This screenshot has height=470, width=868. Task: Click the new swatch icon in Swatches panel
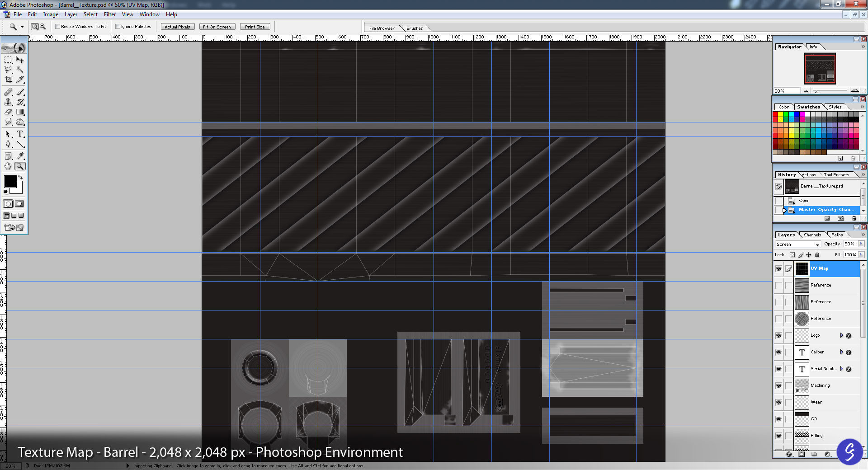tap(840, 158)
